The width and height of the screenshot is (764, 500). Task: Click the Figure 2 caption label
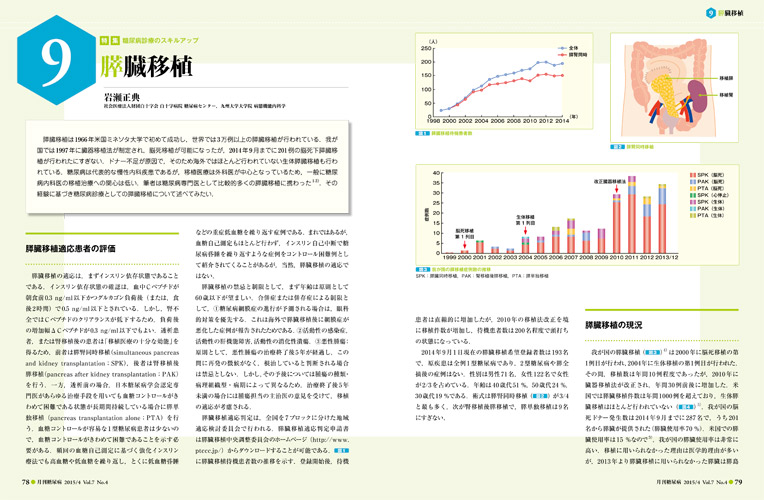click(x=632, y=147)
